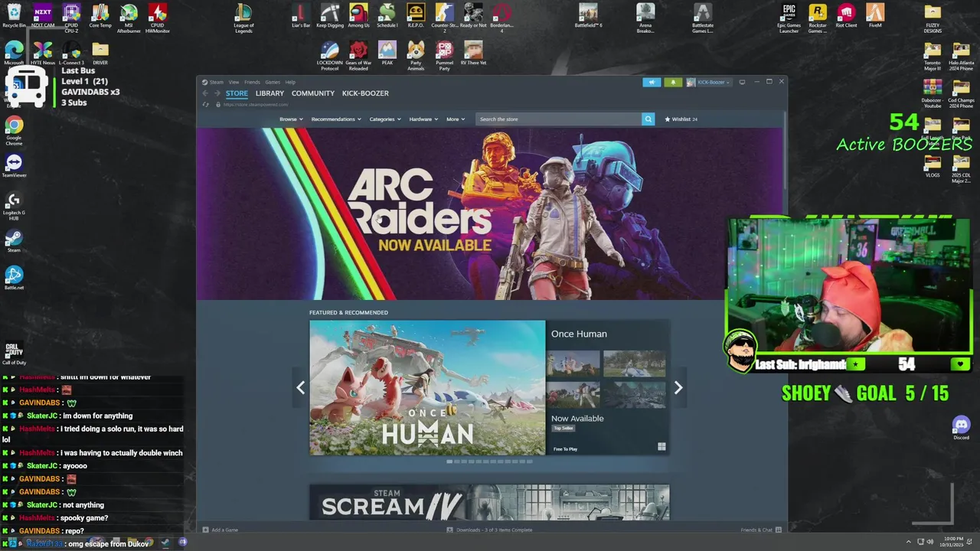This screenshot has height=551, width=980.
Task: Open Logitech G HUB shortcut
Action: click(14, 206)
